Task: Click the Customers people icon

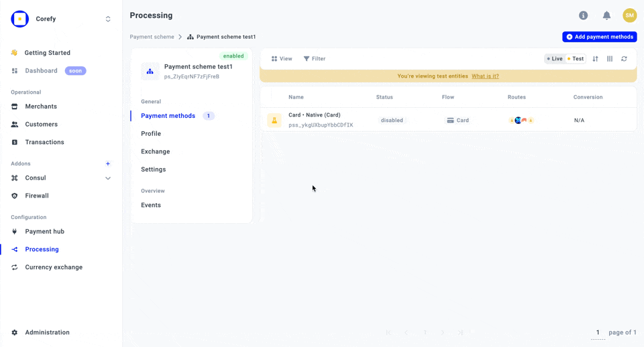Action: coord(15,125)
